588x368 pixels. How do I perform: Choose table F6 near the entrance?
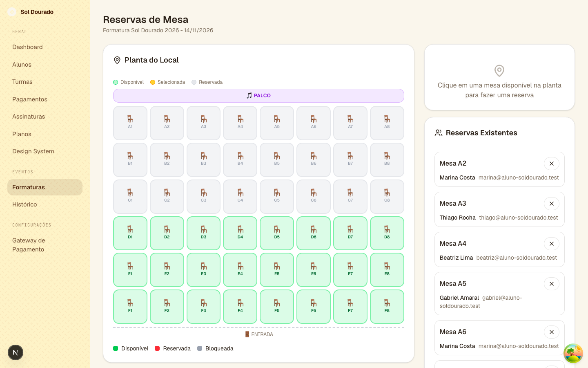pyautogui.click(x=314, y=307)
